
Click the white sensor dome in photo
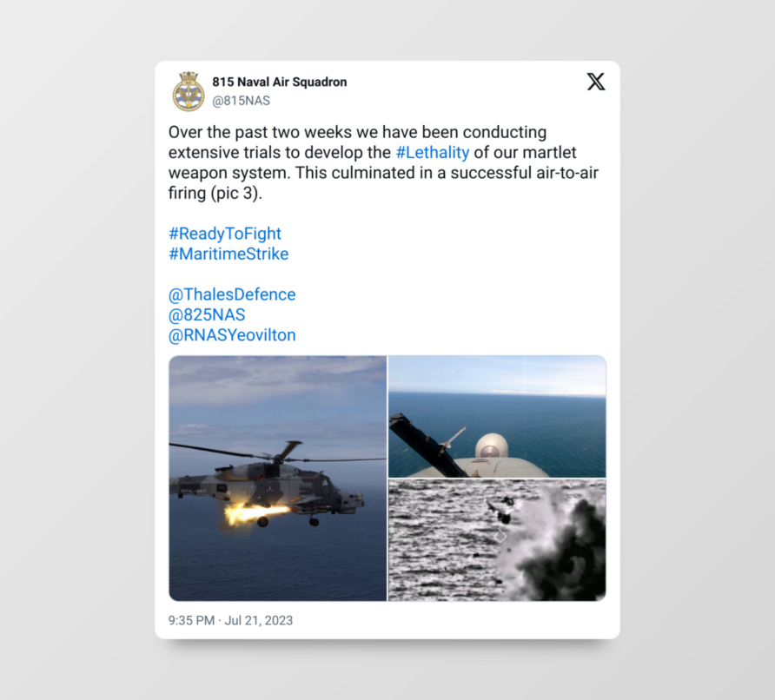point(491,446)
